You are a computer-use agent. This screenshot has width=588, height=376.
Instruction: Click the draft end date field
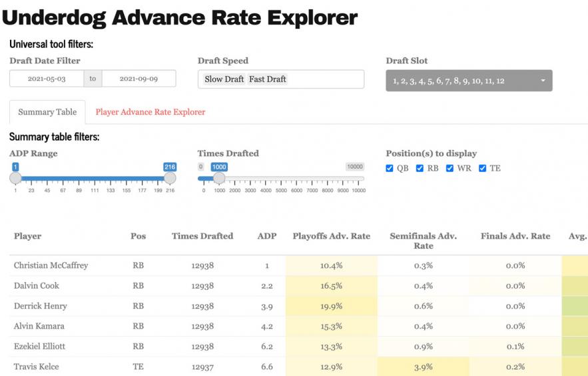tap(139, 79)
